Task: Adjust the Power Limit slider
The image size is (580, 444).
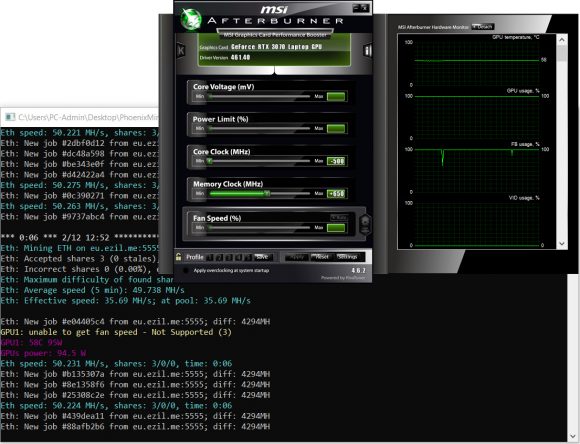Action: coord(259,128)
